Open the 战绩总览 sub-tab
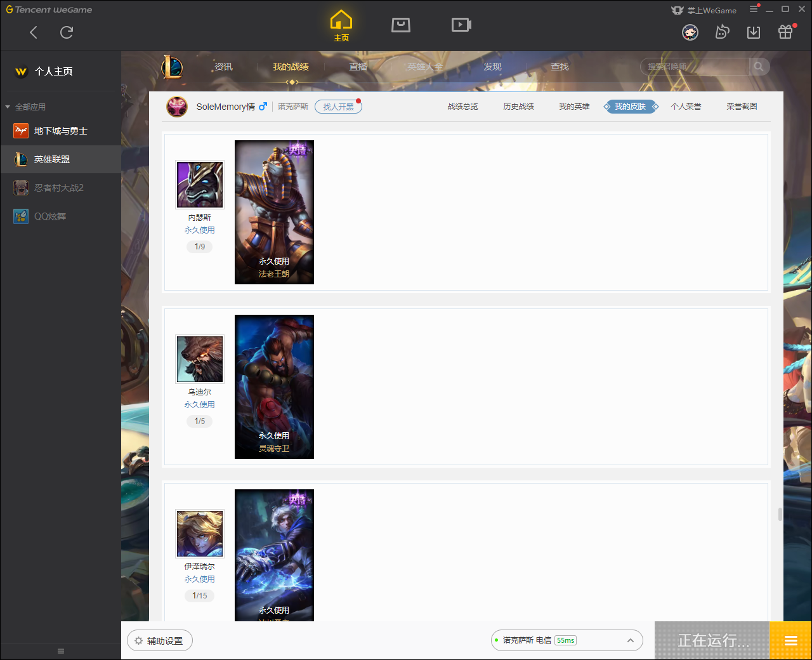The height and width of the screenshot is (660, 812). click(463, 107)
